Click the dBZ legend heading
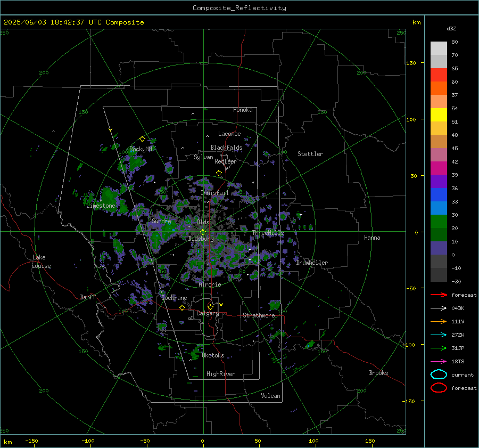Image resolution: width=479 pixels, height=448 pixels. coord(451,29)
